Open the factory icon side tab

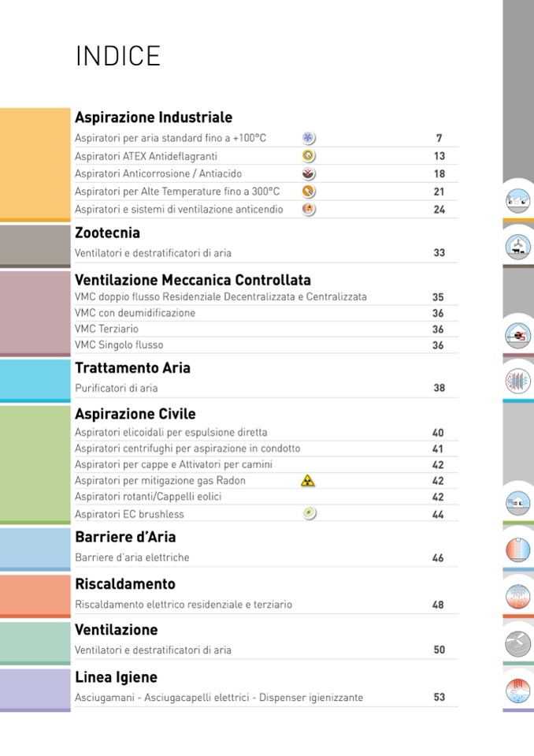[517, 200]
